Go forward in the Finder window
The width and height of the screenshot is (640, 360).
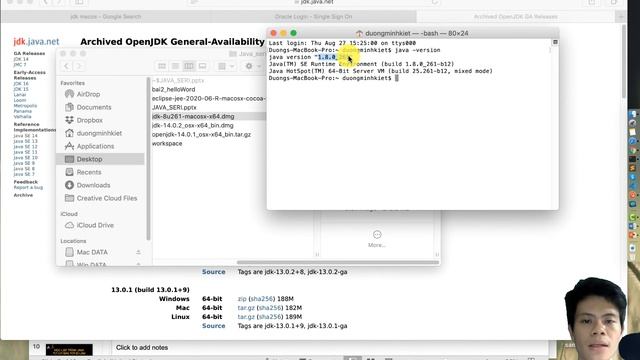[79, 66]
